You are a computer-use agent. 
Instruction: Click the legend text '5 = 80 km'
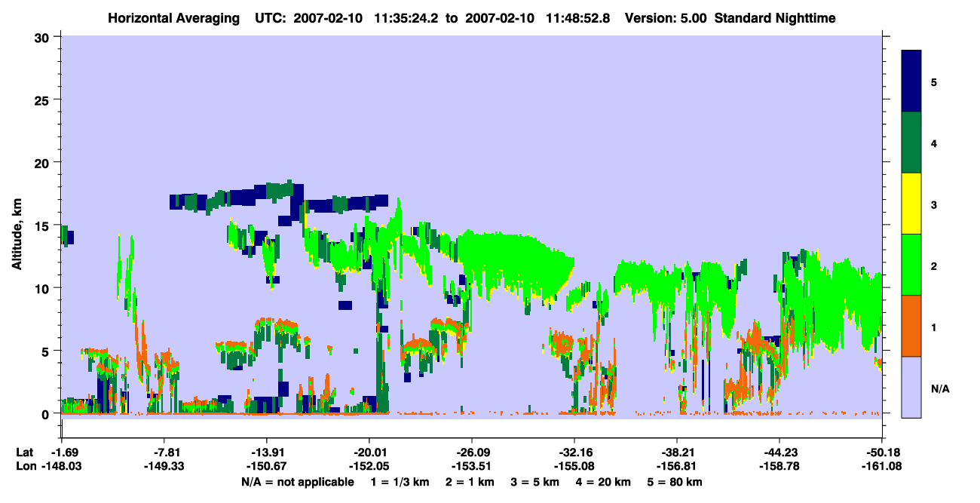click(x=676, y=481)
